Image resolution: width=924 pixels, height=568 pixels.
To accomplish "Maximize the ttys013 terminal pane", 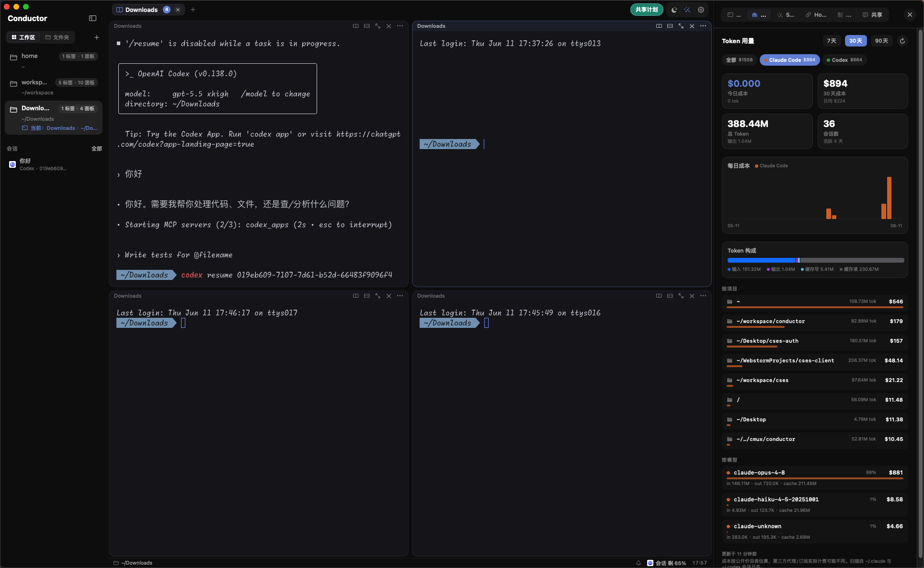I will click(x=681, y=26).
